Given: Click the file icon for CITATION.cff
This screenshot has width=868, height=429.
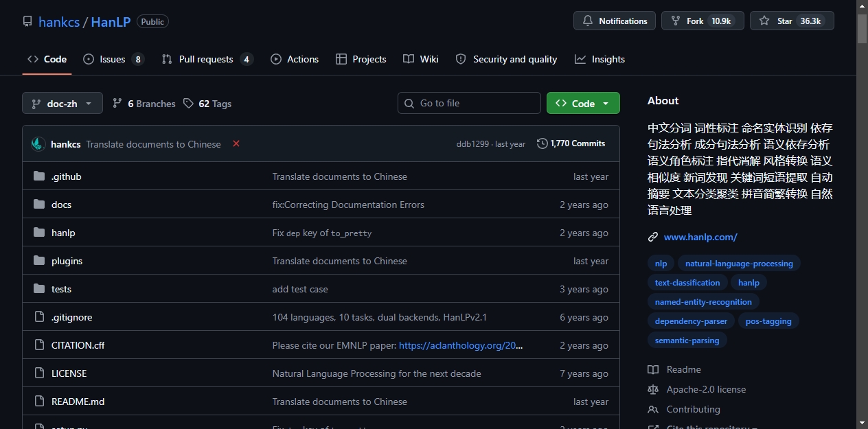Looking at the screenshot, I should (39, 345).
